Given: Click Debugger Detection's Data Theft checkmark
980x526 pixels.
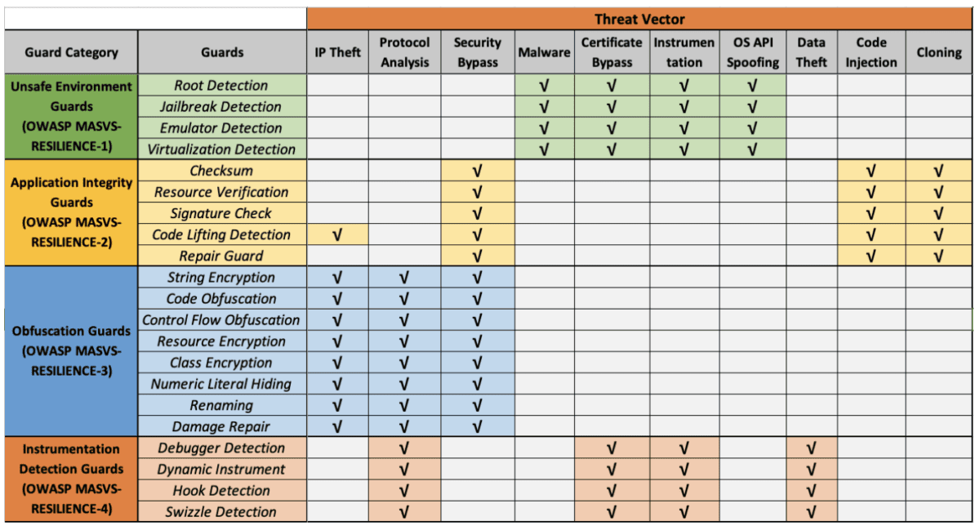Looking at the screenshot, I should 811,448.
